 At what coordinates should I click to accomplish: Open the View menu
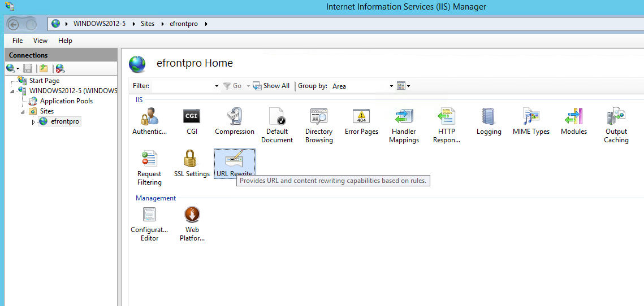(40, 41)
